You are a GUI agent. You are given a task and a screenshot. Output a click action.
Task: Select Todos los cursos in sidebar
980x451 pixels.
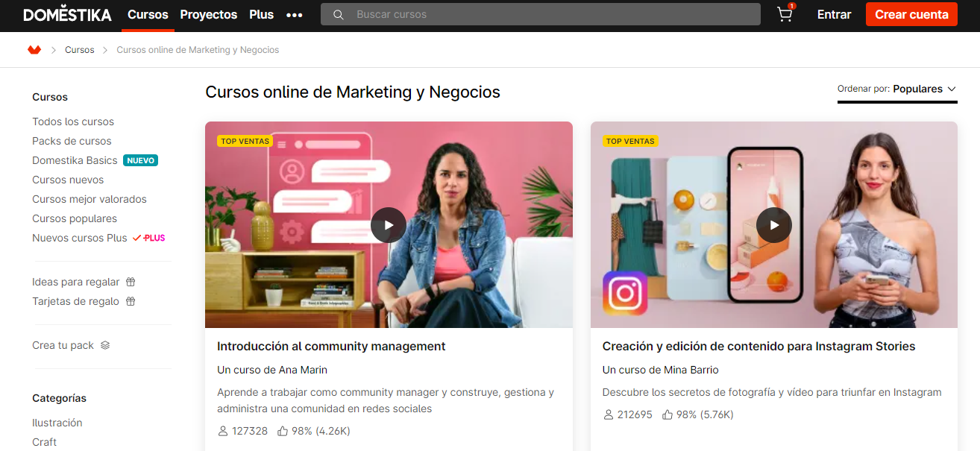coord(73,122)
